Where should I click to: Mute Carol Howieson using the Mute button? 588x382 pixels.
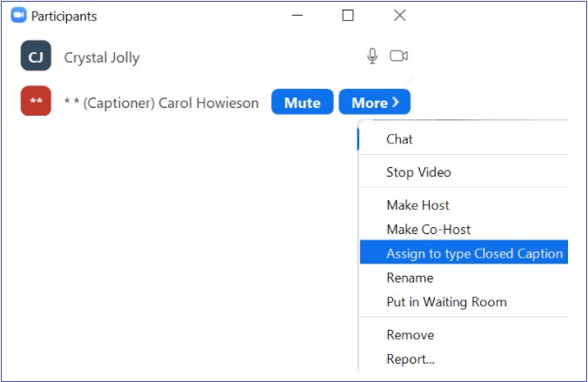[x=302, y=103]
